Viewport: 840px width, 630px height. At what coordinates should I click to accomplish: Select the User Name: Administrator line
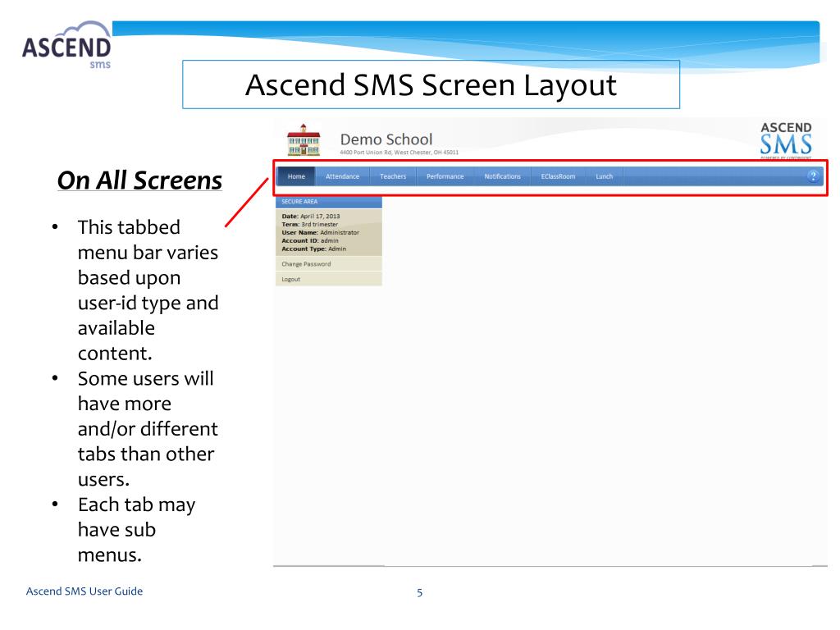(x=321, y=232)
